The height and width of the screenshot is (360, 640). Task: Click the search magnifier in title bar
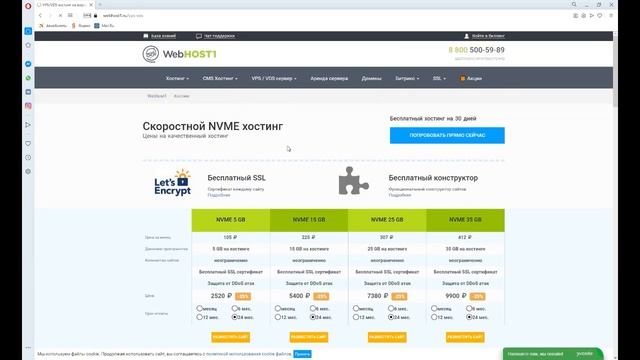574,4
